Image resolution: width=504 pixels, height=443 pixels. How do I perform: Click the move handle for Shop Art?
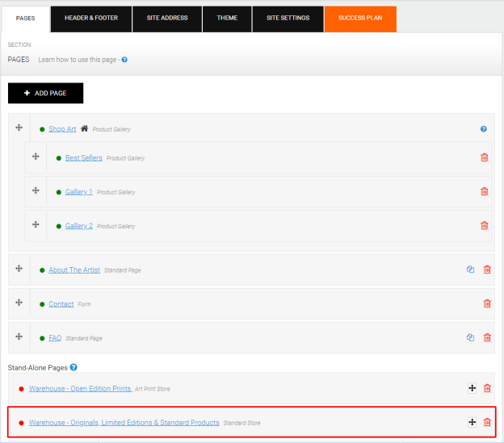[x=19, y=127]
